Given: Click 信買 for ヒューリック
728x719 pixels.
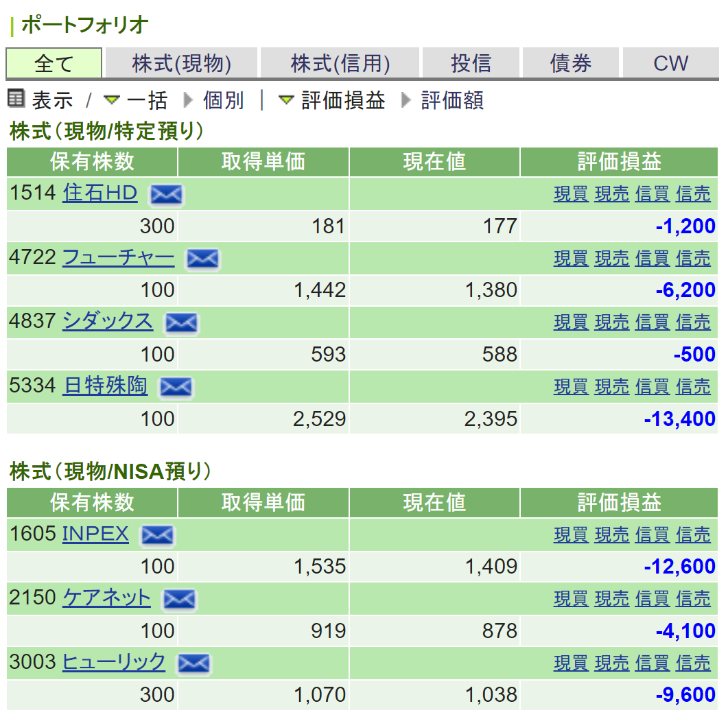Looking at the screenshot, I should (653, 663).
